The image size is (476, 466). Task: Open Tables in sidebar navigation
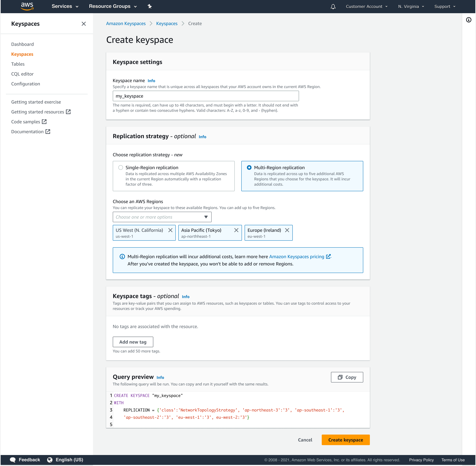[x=18, y=64]
